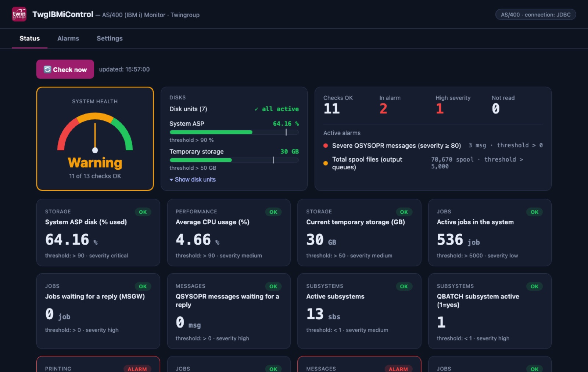Click the 64.16 % value on System ASP disk card
The width and height of the screenshot is (588, 372).
click(71, 240)
